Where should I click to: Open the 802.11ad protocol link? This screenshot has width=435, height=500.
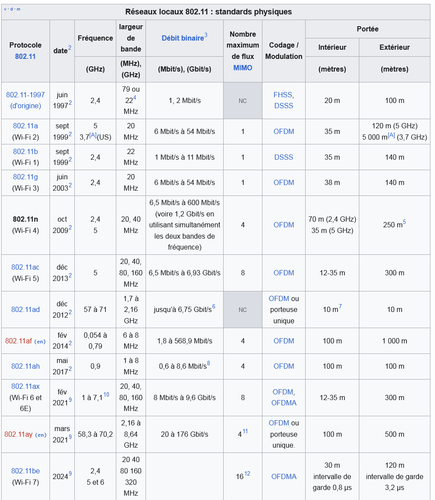pyautogui.click(x=25, y=310)
